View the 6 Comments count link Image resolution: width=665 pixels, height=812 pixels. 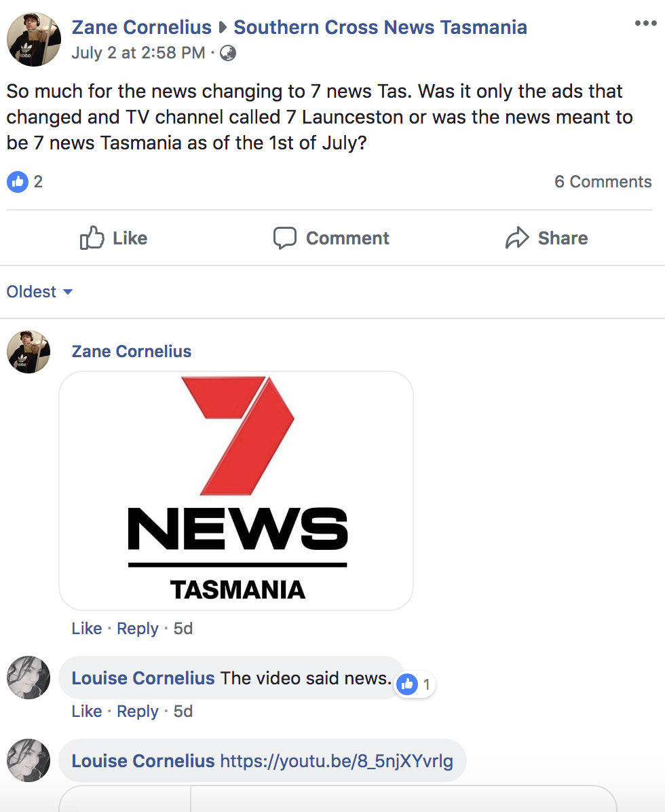coord(603,182)
